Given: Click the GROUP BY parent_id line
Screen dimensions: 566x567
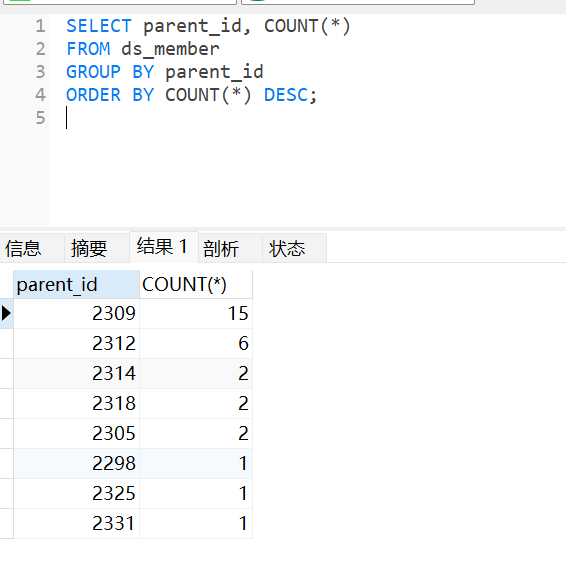Looking at the screenshot, I should coord(165,72).
